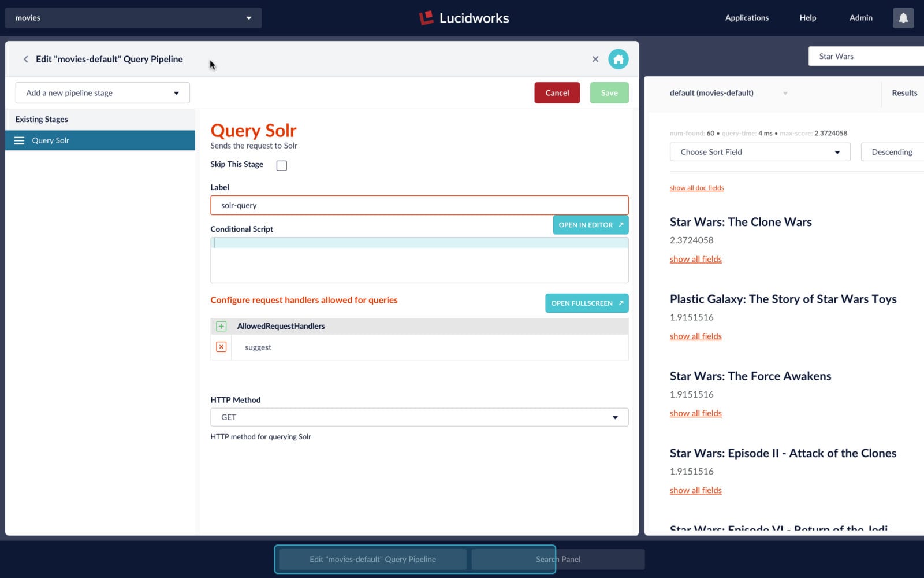
Task: Click into the Conditional Script editor
Action: point(419,260)
